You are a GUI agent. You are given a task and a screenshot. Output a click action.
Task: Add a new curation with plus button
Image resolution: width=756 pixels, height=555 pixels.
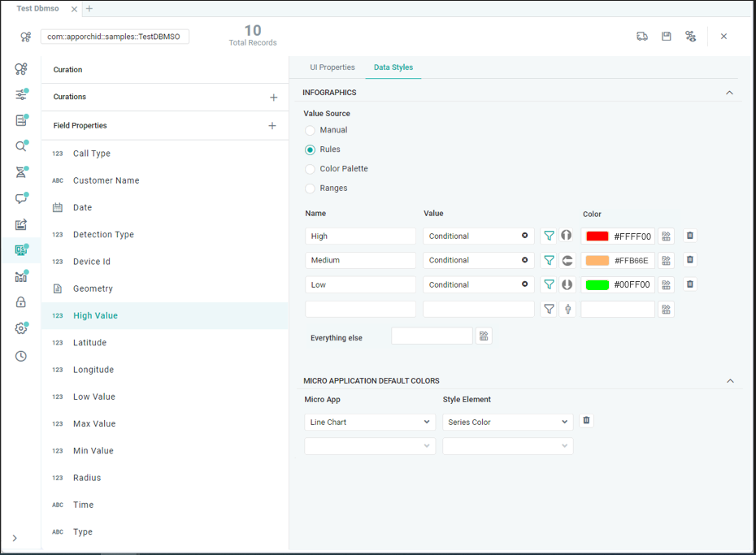273,98
